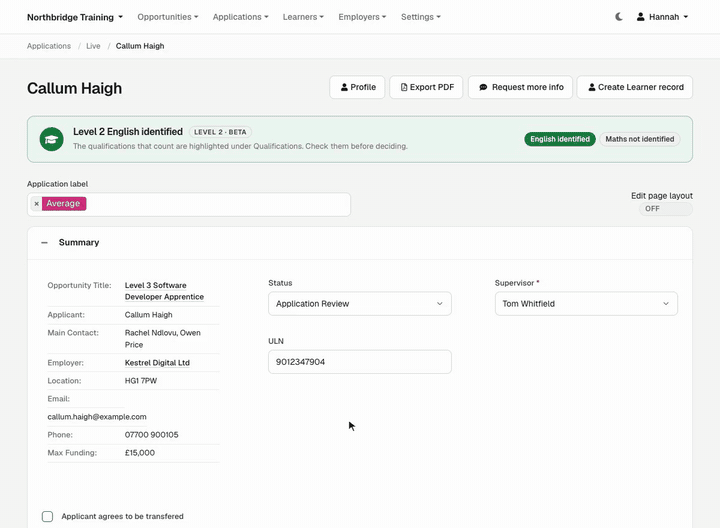
Task: Click main contact Rachel Ndlovu, Owen Price
Action: click(x=163, y=339)
